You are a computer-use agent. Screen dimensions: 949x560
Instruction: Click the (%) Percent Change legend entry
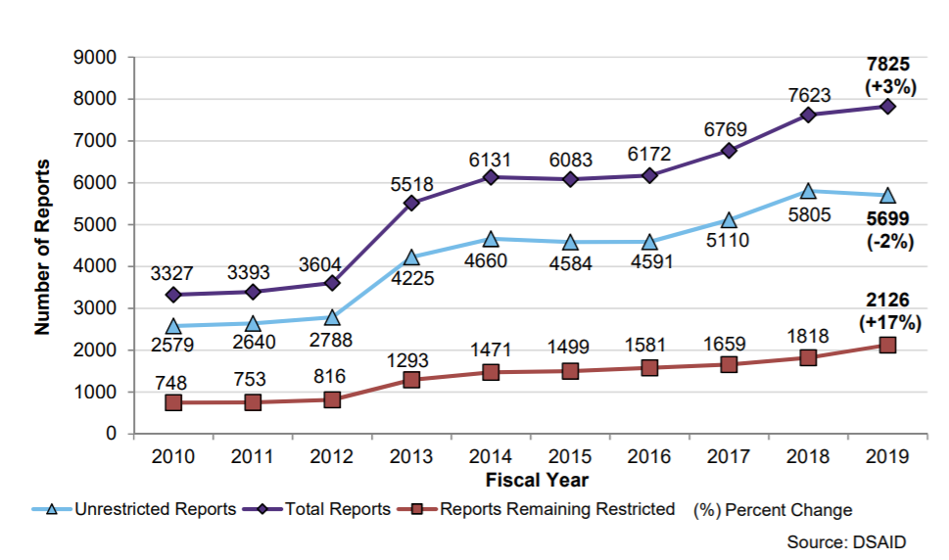click(x=772, y=509)
